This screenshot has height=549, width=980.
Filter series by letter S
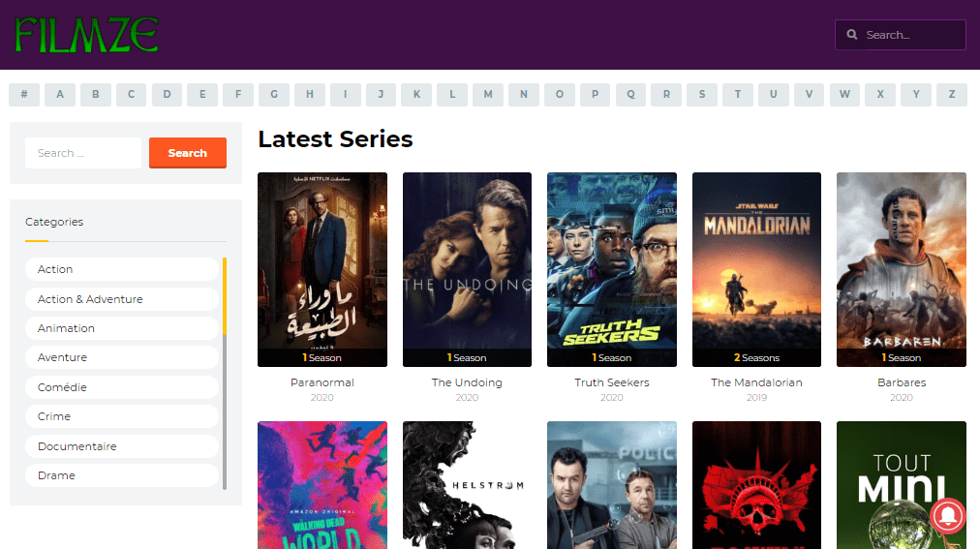coord(702,94)
